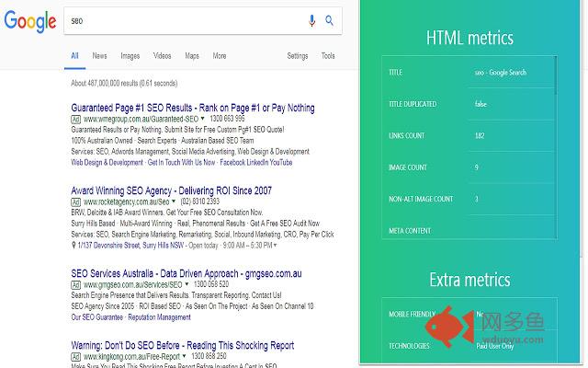Click 'seo - Google Search' title value
Screen dimensions: 588x368
tap(501, 73)
